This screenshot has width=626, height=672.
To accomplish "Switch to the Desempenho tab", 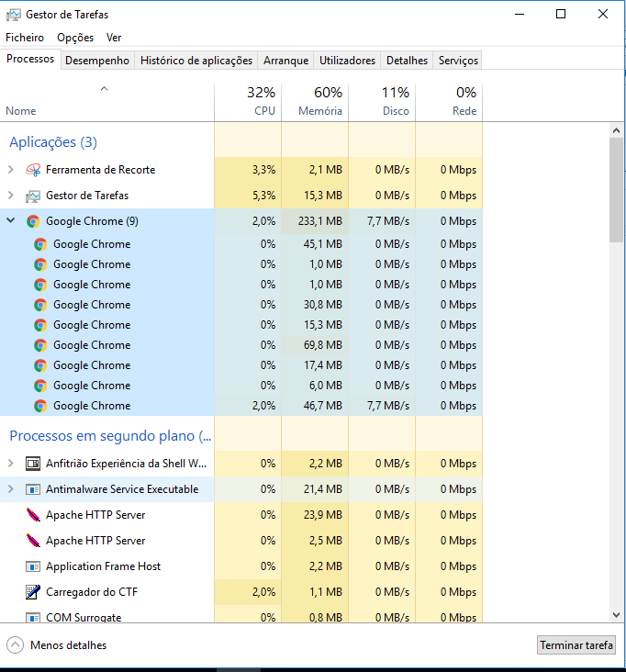I will coord(97,61).
